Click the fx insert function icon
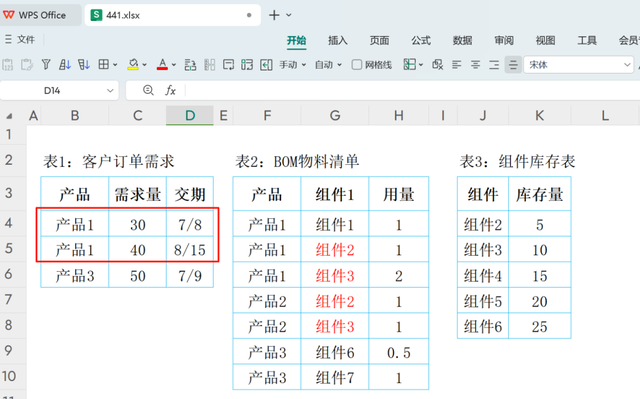 point(170,90)
